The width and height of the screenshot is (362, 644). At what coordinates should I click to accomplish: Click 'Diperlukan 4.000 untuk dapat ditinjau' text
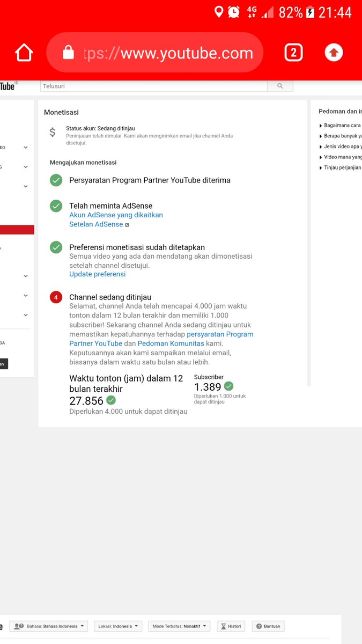click(x=128, y=412)
